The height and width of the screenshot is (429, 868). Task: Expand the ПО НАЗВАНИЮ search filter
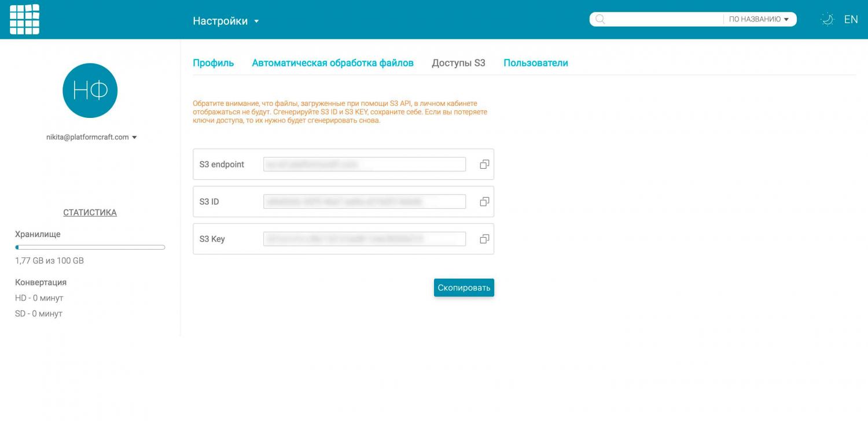pos(759,20)
